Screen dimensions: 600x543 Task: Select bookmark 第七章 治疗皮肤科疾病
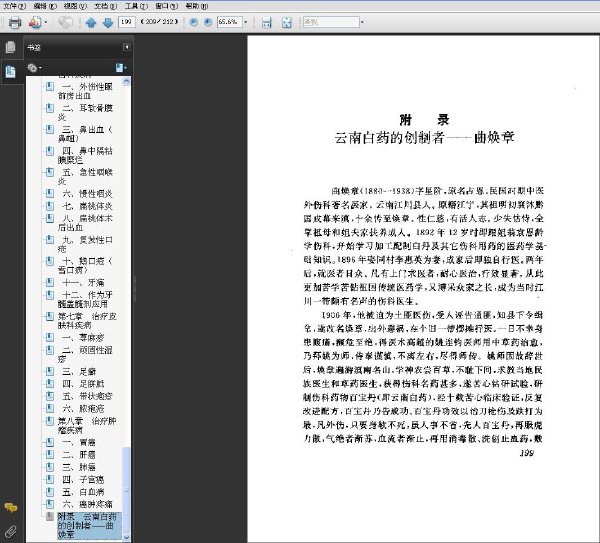click(x=87, y=321)
